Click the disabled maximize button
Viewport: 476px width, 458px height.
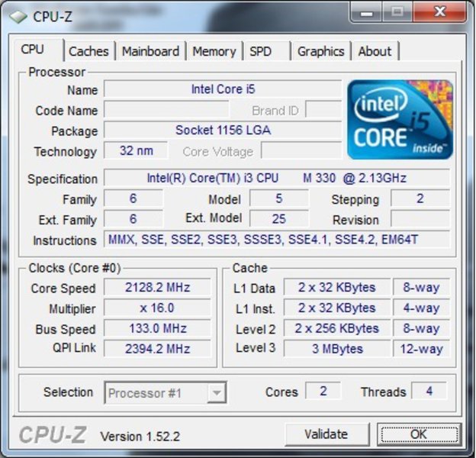pyautogui.click(x=397, y=12)
